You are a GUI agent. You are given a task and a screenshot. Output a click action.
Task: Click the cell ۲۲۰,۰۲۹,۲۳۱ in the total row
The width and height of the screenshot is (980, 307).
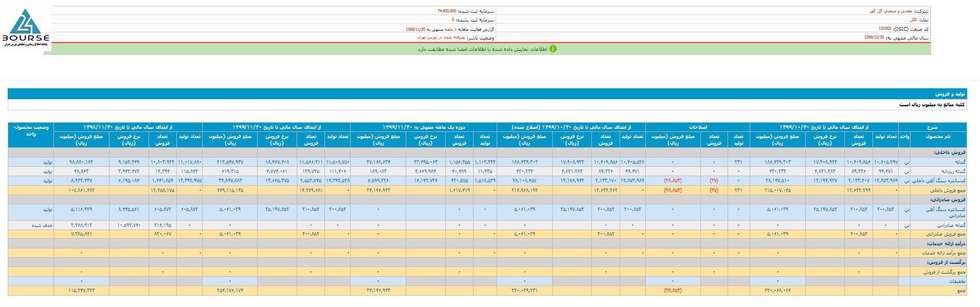pyautogui.click(x=524, y=291)
